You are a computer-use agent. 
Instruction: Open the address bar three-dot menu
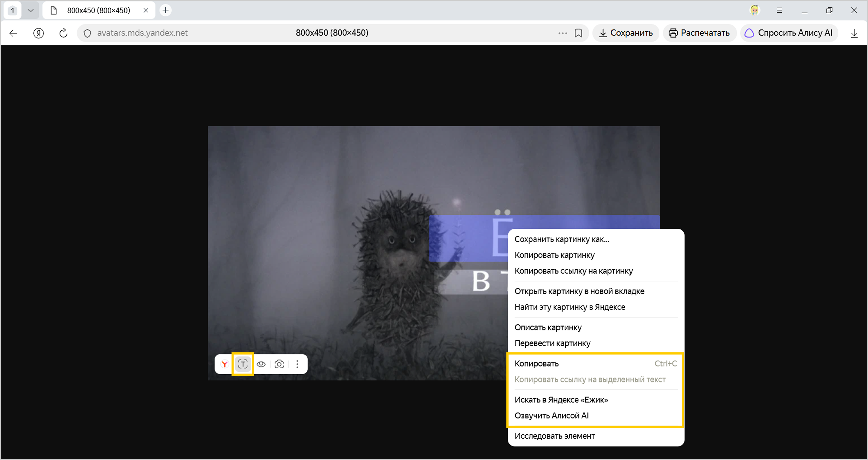coord(562,33)
